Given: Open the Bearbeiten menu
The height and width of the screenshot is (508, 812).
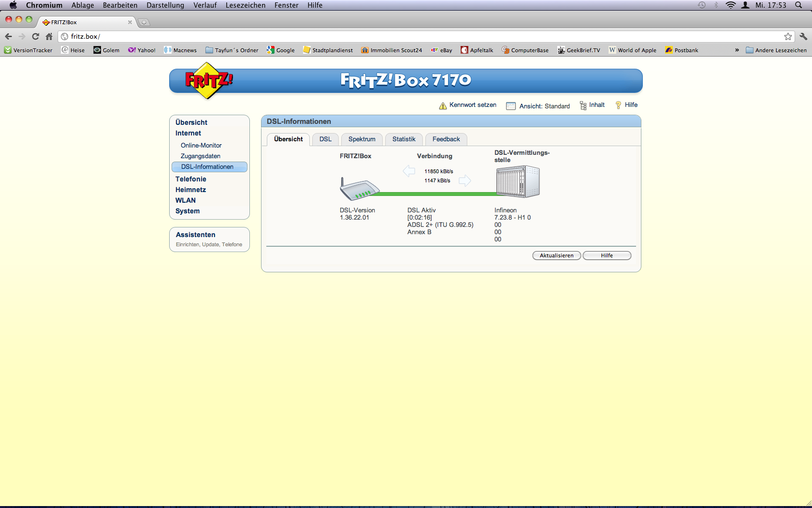Looking at the screenshot, I should tap(120, 5).
